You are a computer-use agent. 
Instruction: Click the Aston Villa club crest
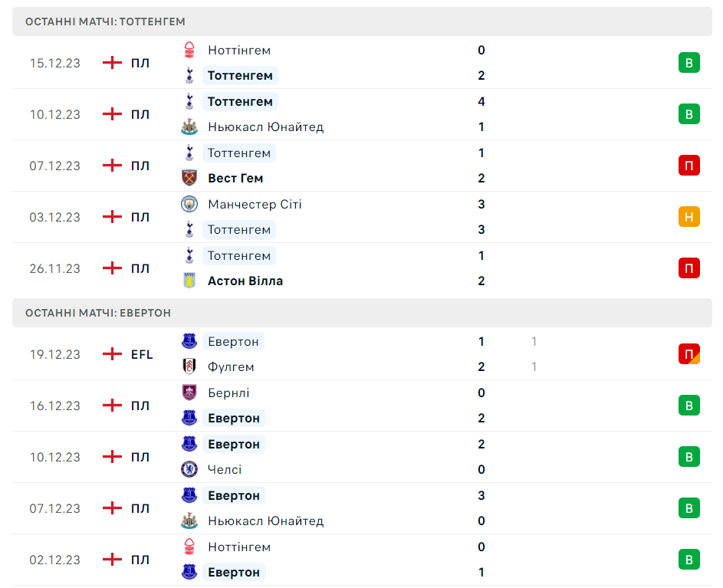[x=189, y=281]
